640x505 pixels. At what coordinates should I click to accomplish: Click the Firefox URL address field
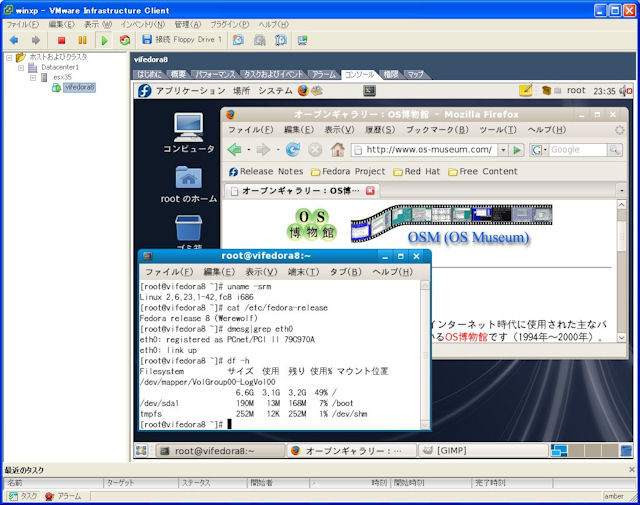coord(425,150)
